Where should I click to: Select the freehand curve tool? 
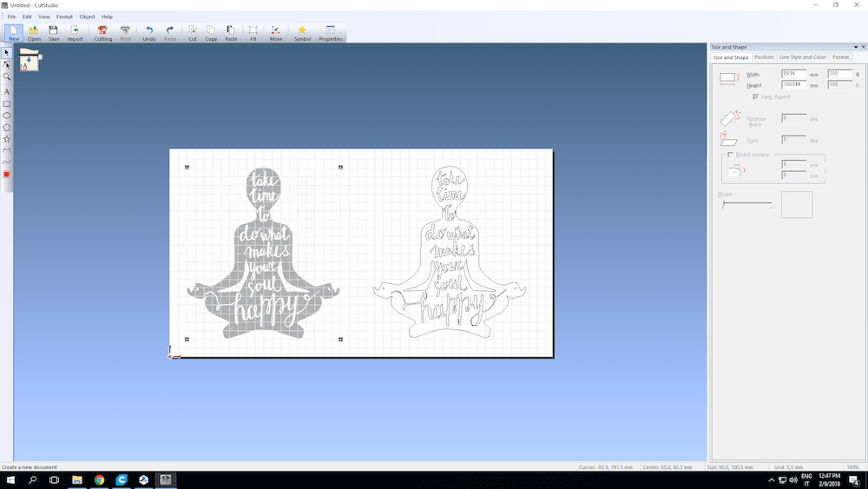click(7, 162)
